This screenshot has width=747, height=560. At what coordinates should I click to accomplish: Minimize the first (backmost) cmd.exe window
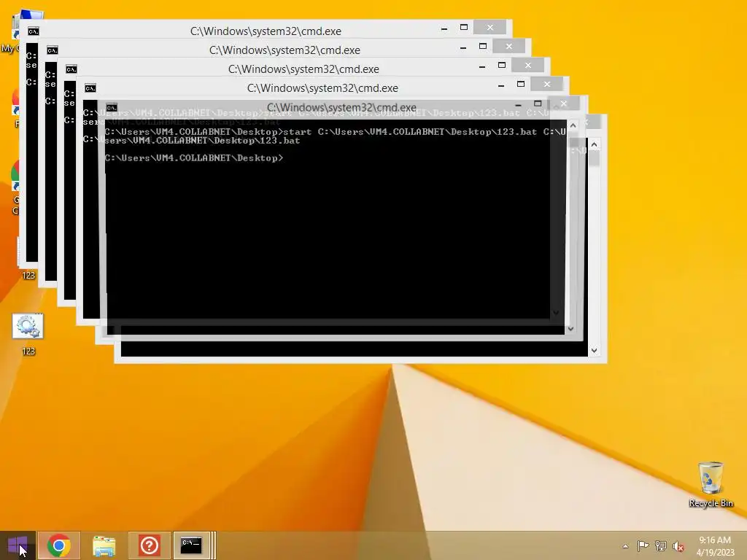[x=444, y=28]
